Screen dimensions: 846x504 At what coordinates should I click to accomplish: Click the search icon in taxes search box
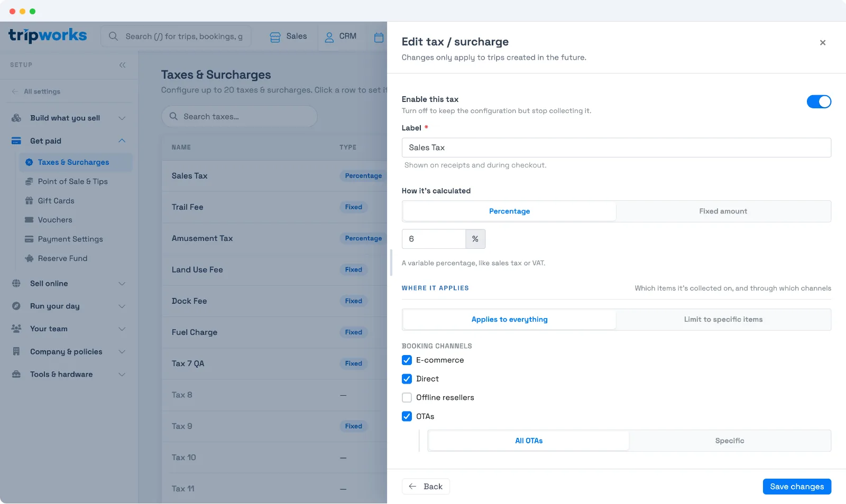pos(173,116)
